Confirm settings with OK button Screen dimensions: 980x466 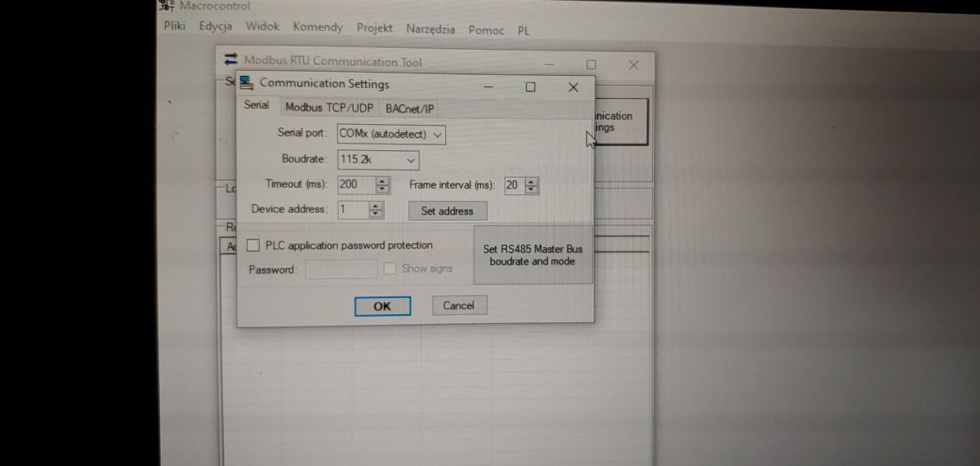coord(381,306)
